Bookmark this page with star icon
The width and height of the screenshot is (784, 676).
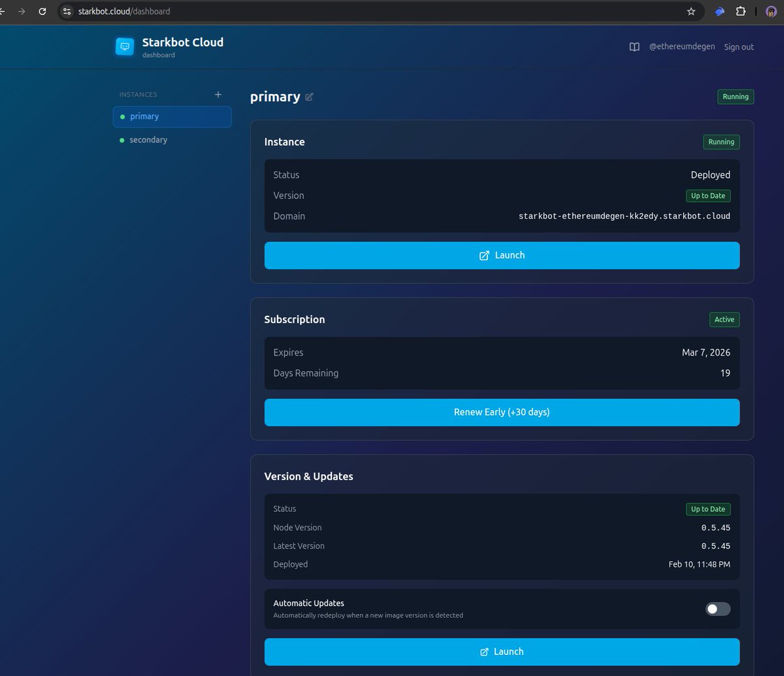691,11
